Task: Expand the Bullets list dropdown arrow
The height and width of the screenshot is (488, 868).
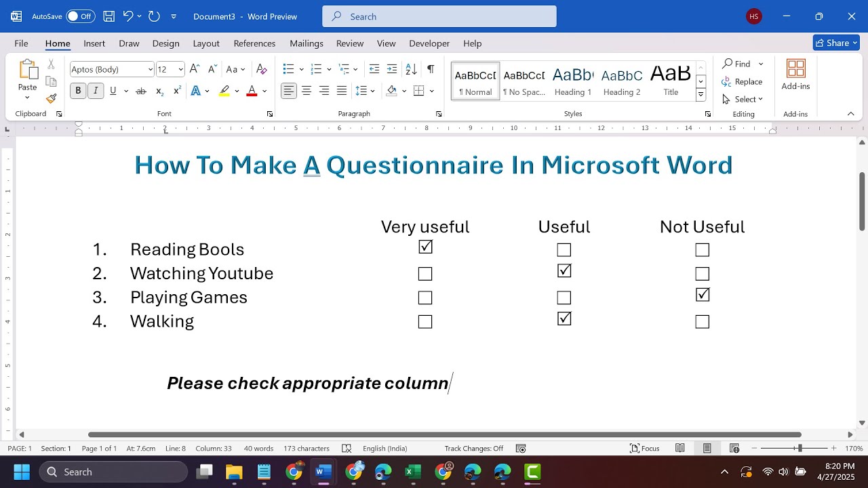Action: tap(301, 69)
